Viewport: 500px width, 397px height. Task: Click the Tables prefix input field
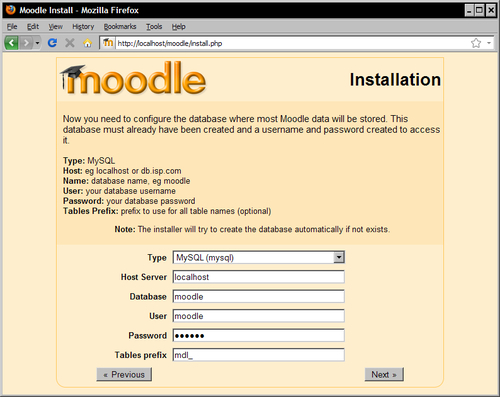[259, 355]
